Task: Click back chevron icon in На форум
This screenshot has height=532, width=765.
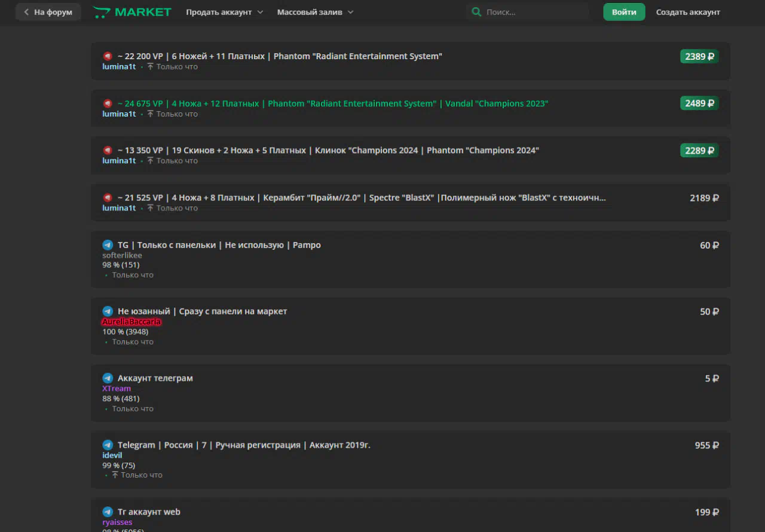Action: (x=26, y=12)
